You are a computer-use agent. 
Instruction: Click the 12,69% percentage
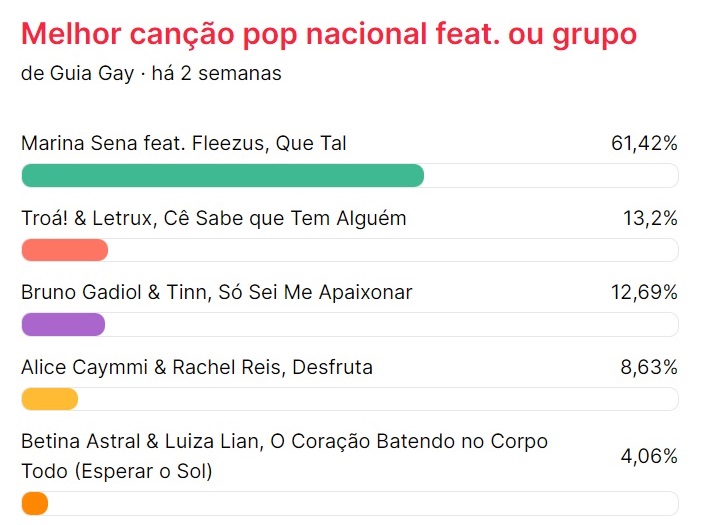(x=644, y=293)
